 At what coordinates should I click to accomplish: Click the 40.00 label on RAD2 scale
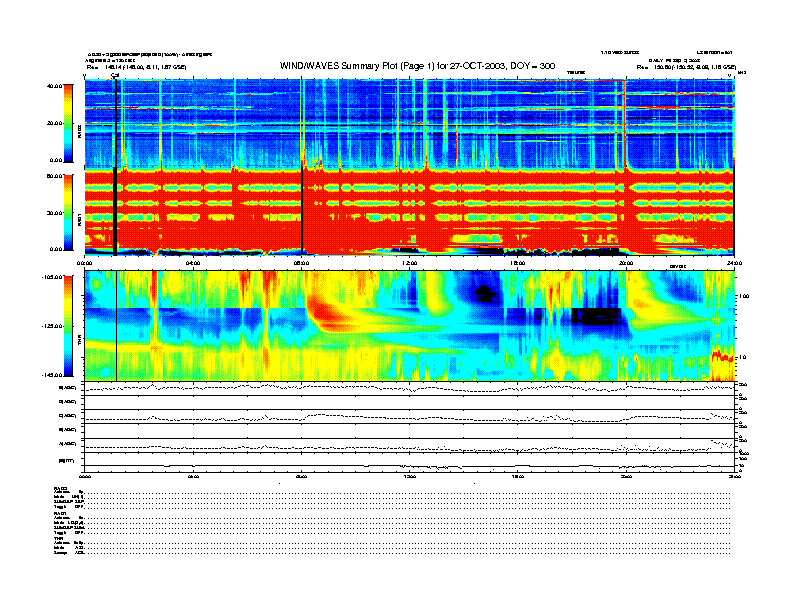(54, 86)
